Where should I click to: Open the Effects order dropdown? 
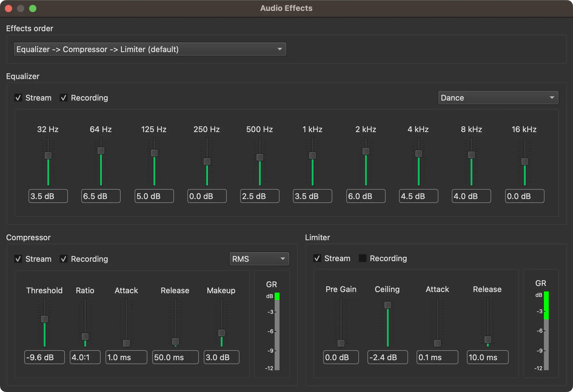coord(150,49)
